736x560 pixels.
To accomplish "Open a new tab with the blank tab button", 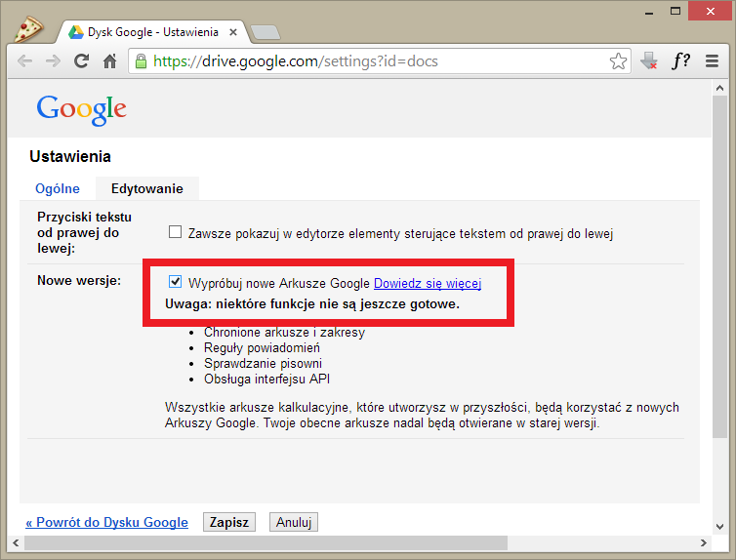I will point(266,32).
